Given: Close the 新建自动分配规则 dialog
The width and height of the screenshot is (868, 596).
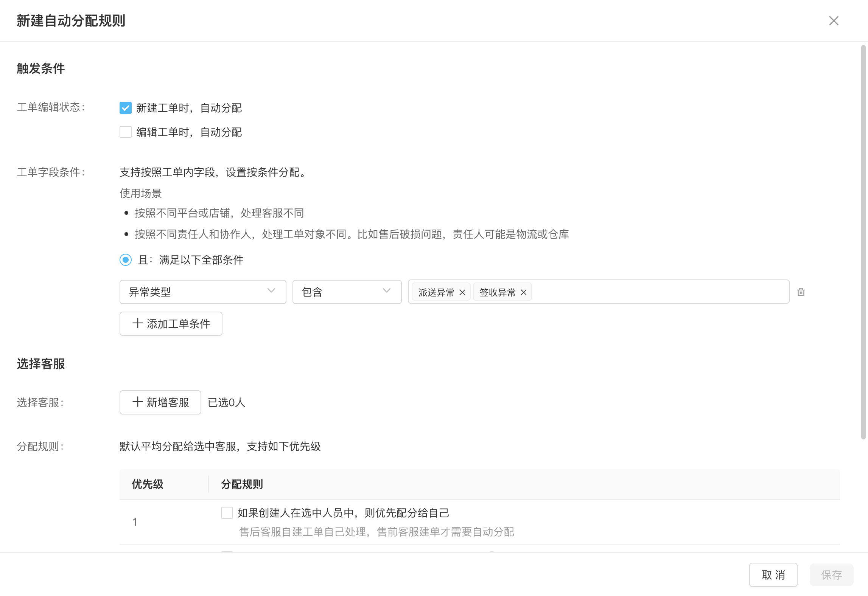Looking at the screenshot, I should (834, 21).
